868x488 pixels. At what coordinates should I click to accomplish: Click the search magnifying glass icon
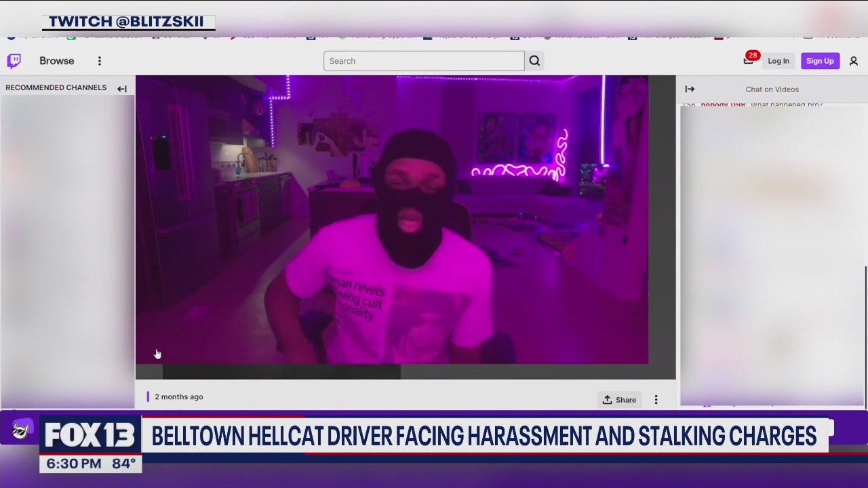coord(534,60)
